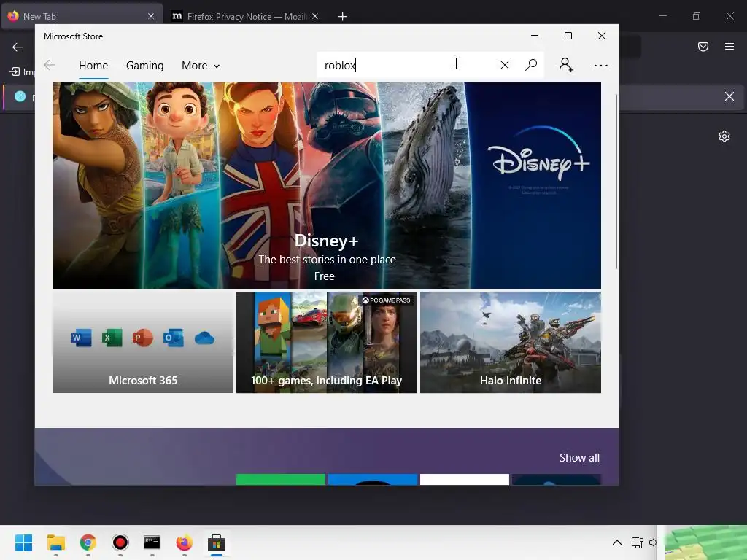Open the sign-in account icon in Store
Viewport: 747px width, 560px height.
click(x=566, y=65)
